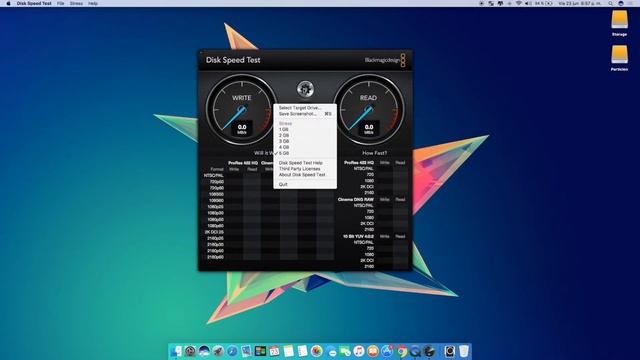The height and width of the screenshot is (360, 640).
Task: Click the How Fast? heading
Action: (x=374, y=153)
